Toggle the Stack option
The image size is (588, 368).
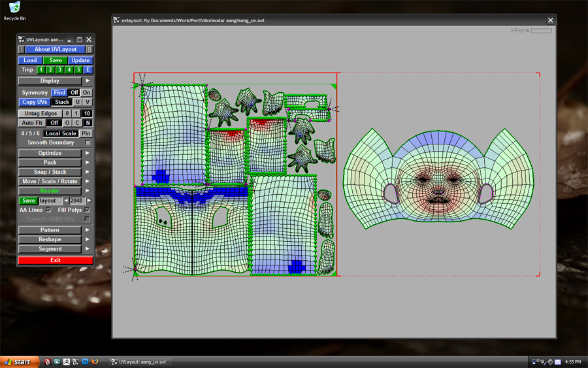pos(62,102)
